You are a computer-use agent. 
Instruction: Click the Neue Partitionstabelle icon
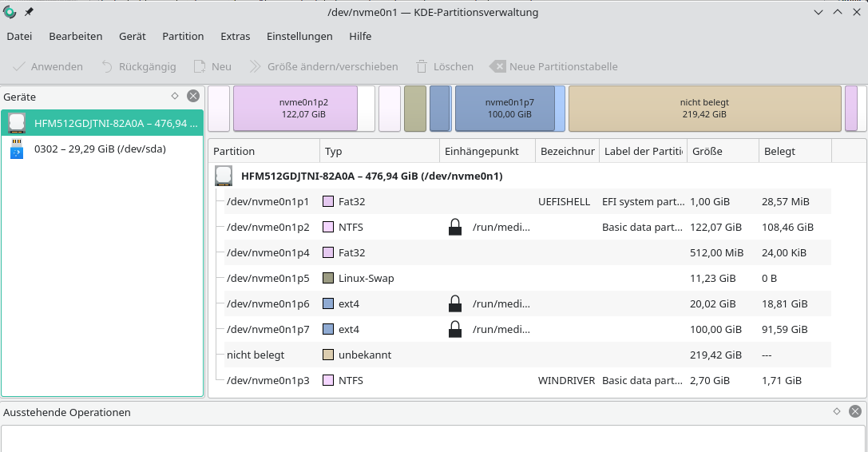coord(497,67)
